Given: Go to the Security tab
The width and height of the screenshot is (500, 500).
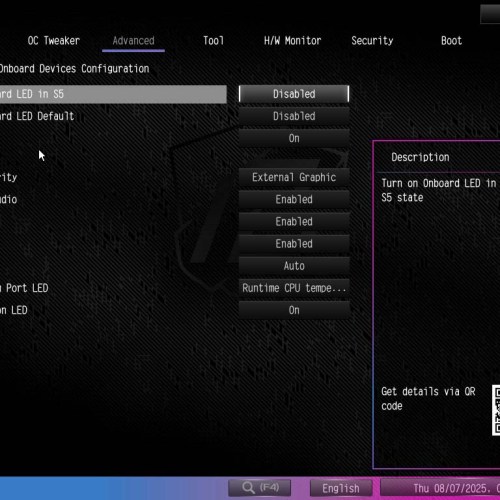Looking at the screenshot, I should tap(372, 41).
